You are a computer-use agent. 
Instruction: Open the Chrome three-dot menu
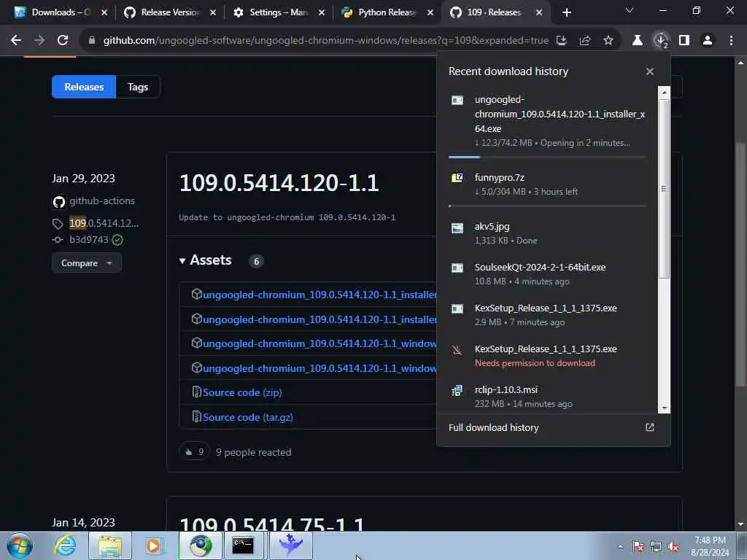tap(731, 41)
